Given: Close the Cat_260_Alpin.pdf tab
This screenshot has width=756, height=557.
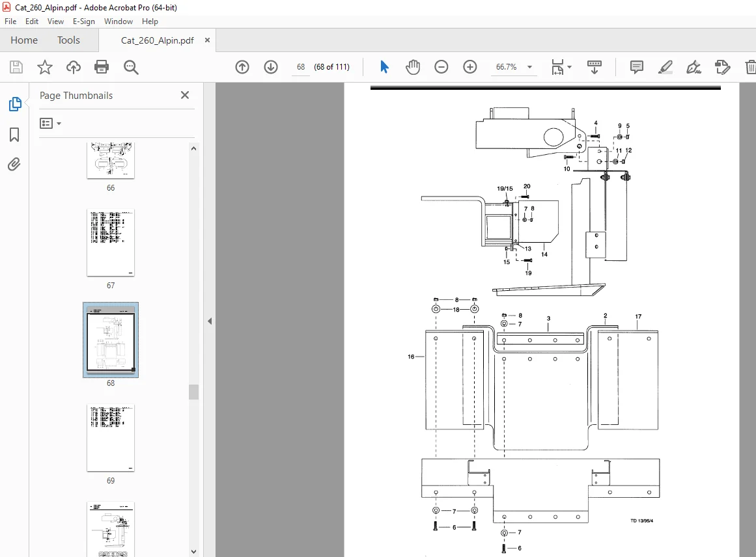Looking at the screenshot, I should pos(207,40).
